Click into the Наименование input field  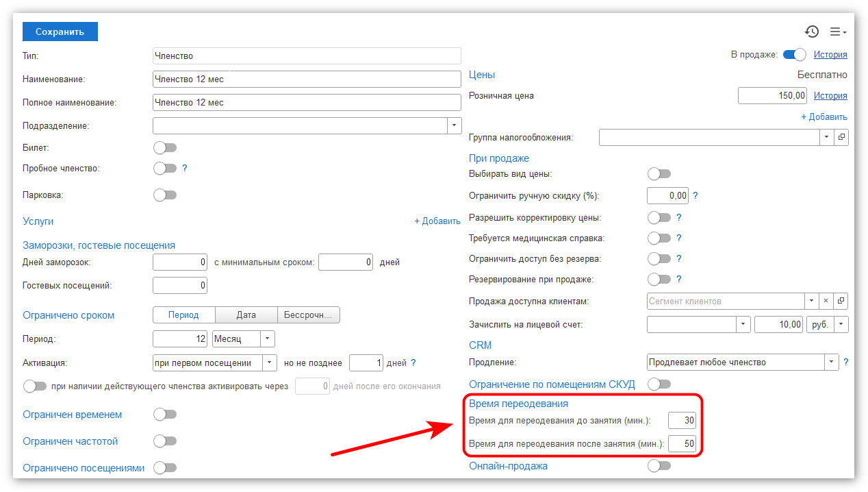[x=307, y=79]
